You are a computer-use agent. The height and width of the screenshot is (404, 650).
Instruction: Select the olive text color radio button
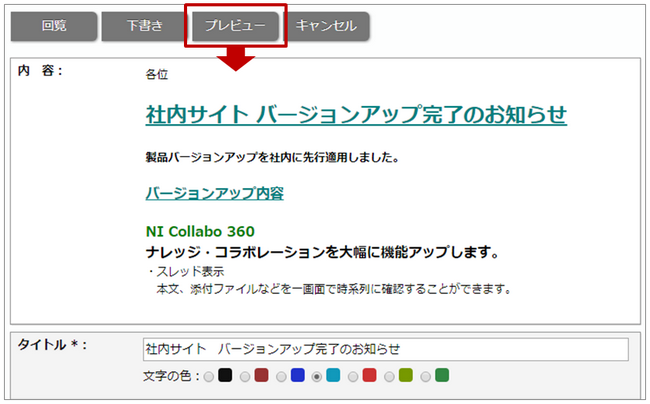[x=389, y=377]
